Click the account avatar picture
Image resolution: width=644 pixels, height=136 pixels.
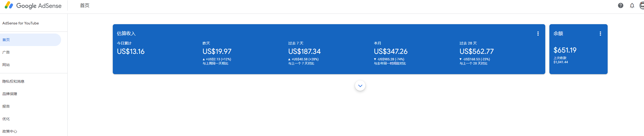[641, 5]
